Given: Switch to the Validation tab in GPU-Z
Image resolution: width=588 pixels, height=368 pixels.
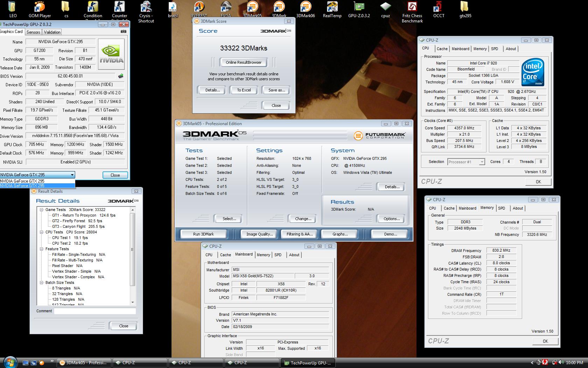Looking at the screenshot, I should click(52, 32).
